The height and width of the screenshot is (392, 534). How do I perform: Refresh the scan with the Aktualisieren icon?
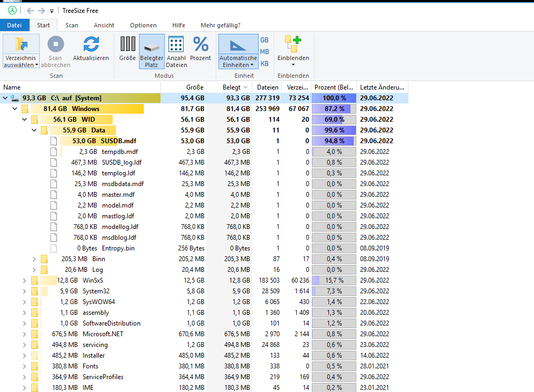(91, 44)
